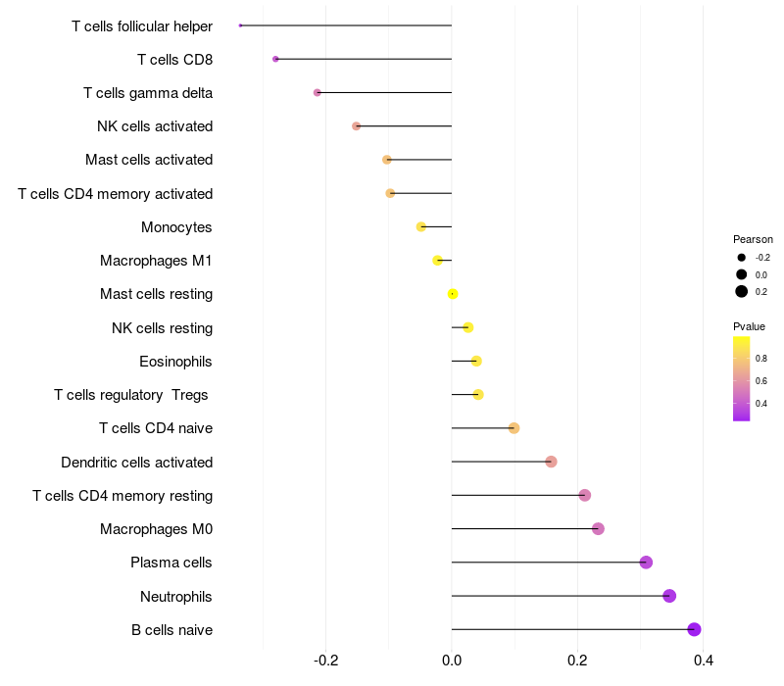Click the Dendritic cells activated point
This screenshot has height=686, width=784.
[x=551, y=462]
